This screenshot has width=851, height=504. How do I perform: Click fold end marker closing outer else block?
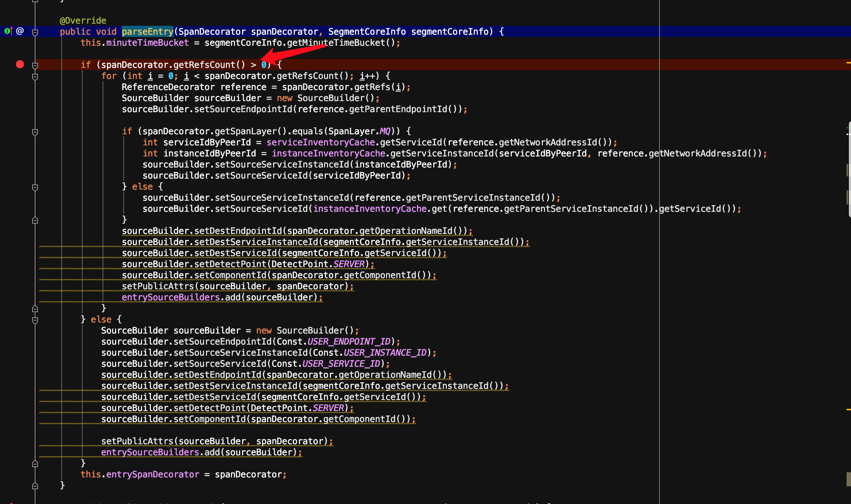35,464
